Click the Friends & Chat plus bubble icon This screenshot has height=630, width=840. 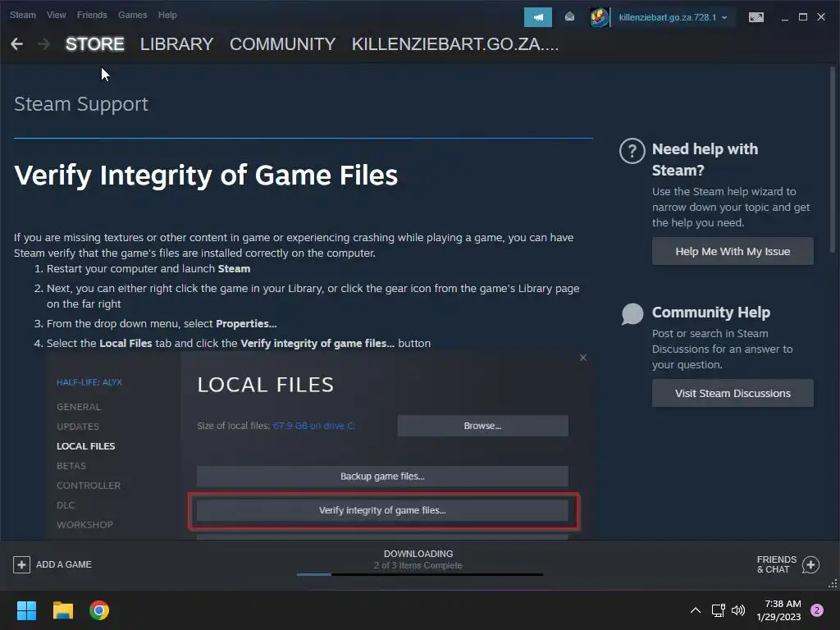(810, 564)
